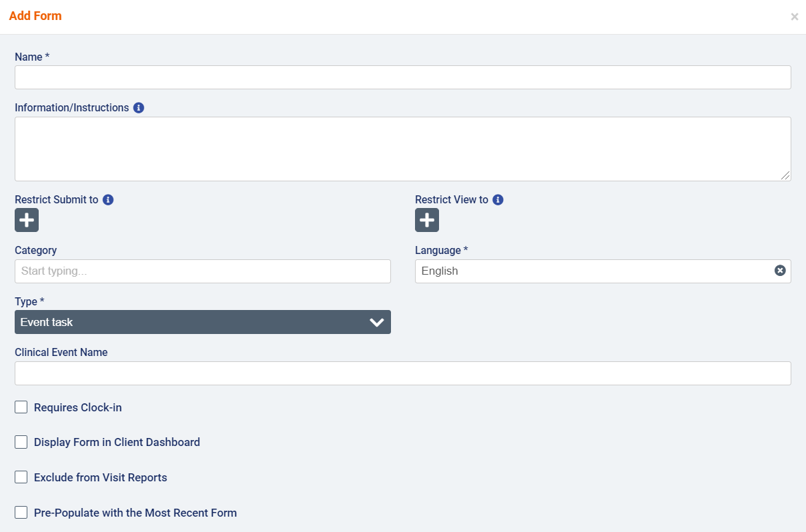Close the Add Form dialog
Screen dimensions: 806x532
(x=794, y=17)
